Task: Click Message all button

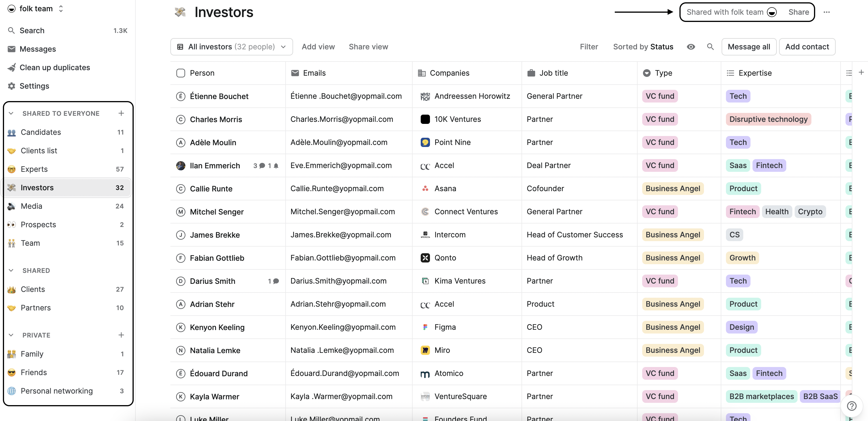Action: point(749,46)
